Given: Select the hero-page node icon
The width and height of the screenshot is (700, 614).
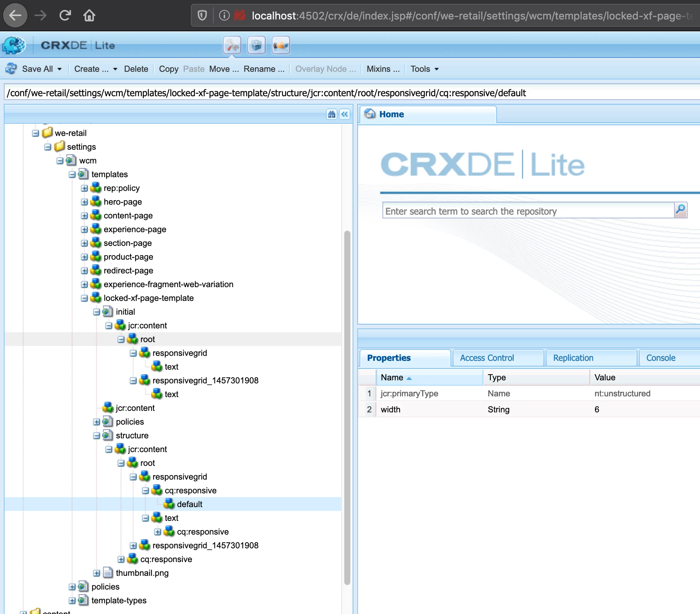Looking at the screenshot, I should pyautogui.click(x=95, y=201).
